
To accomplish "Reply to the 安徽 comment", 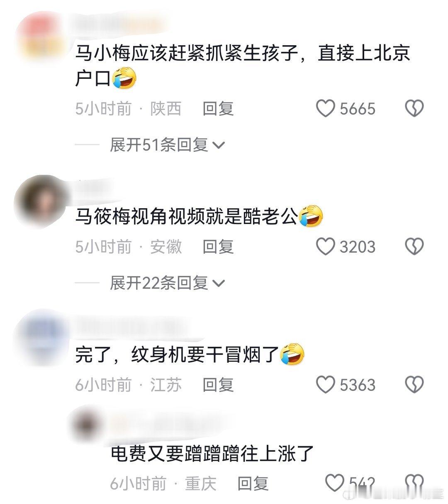I will [x=218, y=247].
